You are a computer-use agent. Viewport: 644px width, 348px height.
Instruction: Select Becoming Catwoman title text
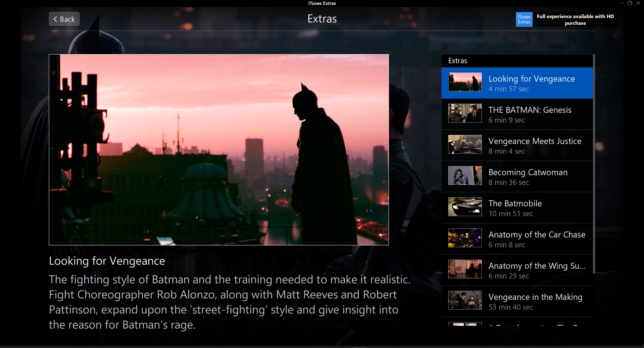coord(528,172)
